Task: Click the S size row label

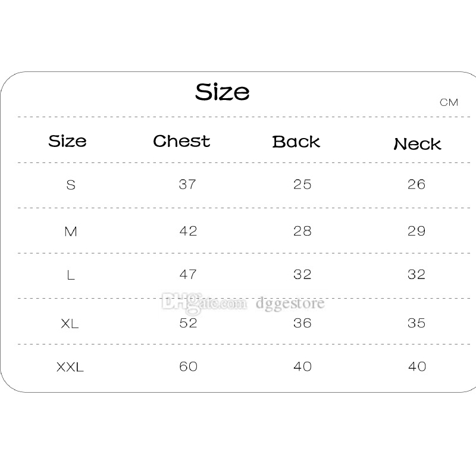Action: [71, 185]
